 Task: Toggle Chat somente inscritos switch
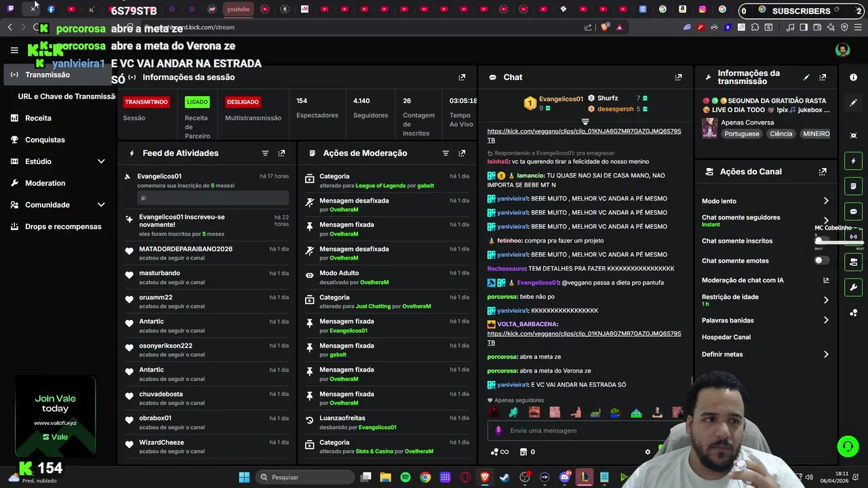[821, 241]
